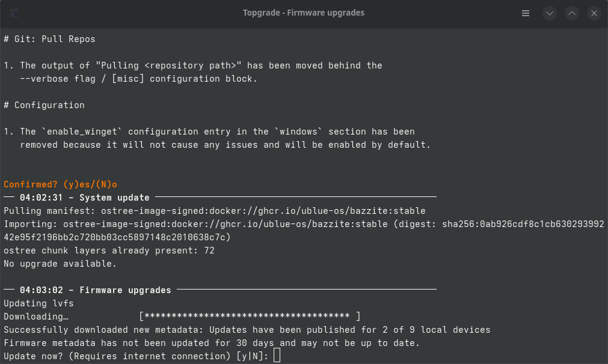Select the '# Configuration' heading
Image resolution: width=608 pixels, height=364 pixels.
coord(44,105)
